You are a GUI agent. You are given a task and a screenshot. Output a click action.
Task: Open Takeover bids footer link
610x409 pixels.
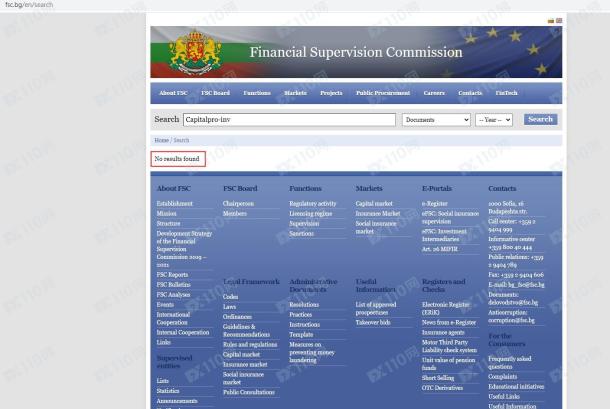(373, 323)
